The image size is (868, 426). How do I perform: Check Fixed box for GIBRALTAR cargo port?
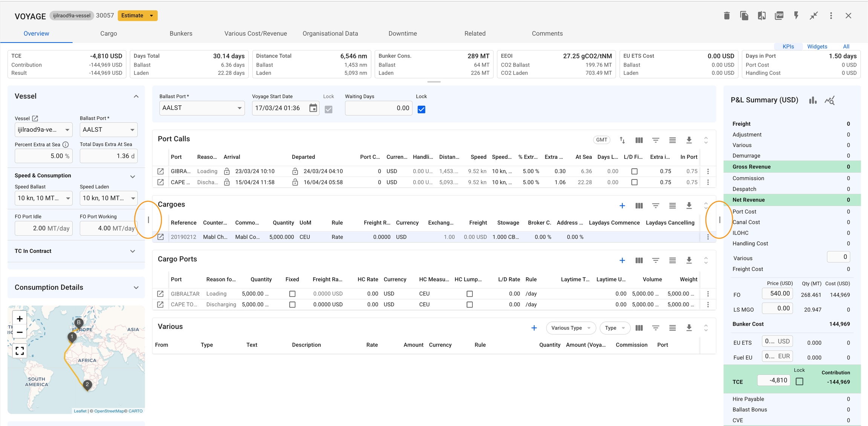pyautogui.click(x=292, y=294)
